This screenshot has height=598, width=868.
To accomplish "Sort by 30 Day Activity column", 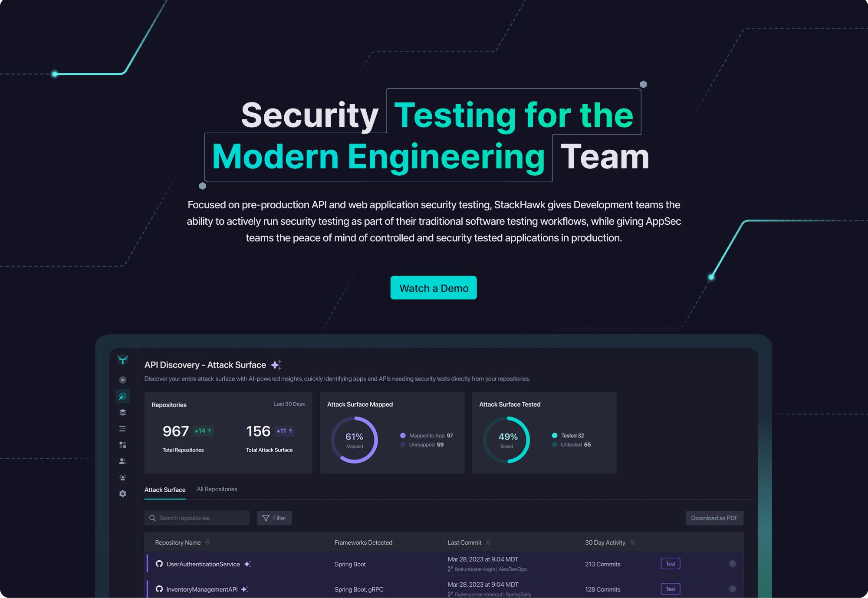I will 632,542.
